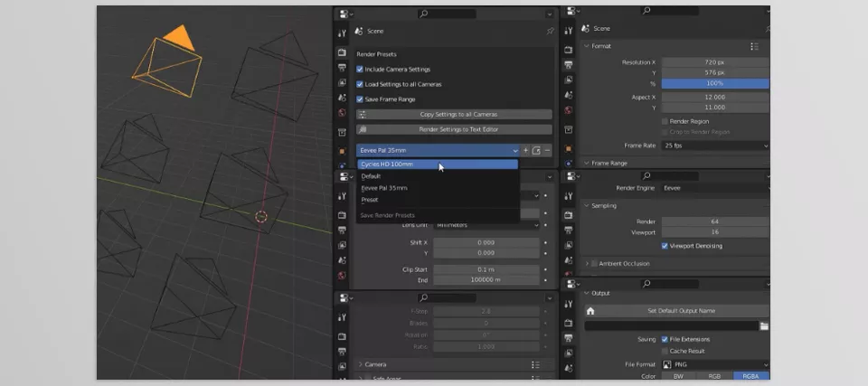This screenshot has height=386, width=868.
Task: Click search field in Render Presets panel
Action: tap(448, 14)
